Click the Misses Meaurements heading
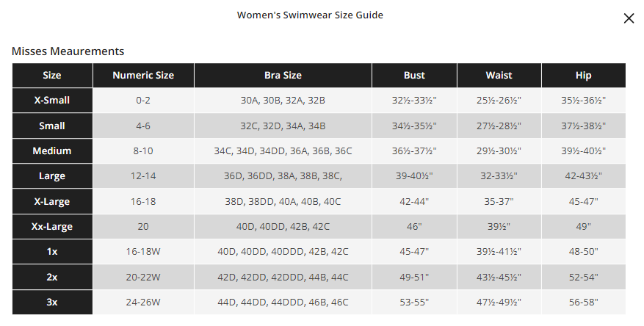 coord(68,51)
